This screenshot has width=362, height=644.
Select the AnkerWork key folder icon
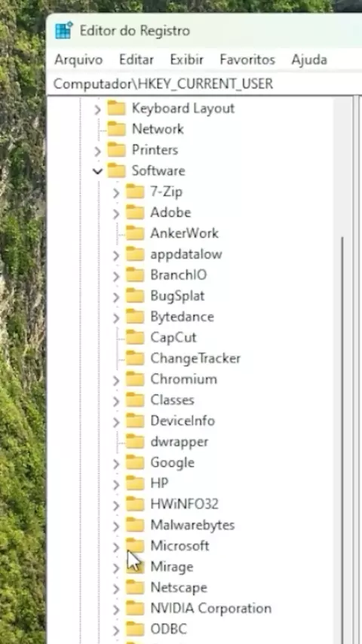click(x=135, y=233)
